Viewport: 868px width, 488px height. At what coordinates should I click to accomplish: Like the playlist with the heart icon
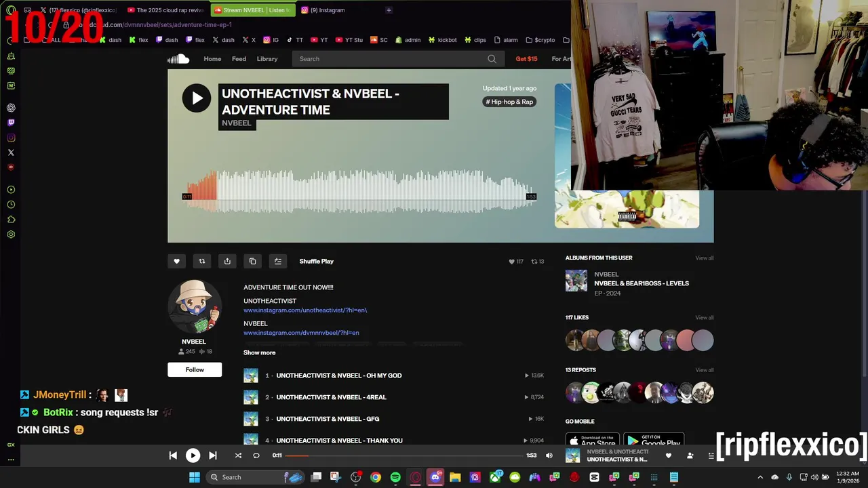point(176,261)
